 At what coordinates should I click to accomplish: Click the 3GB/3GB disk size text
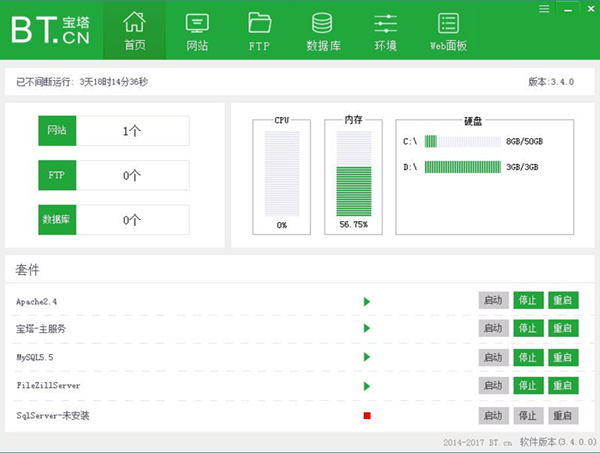pyautogui.click(x=522, y=167)
